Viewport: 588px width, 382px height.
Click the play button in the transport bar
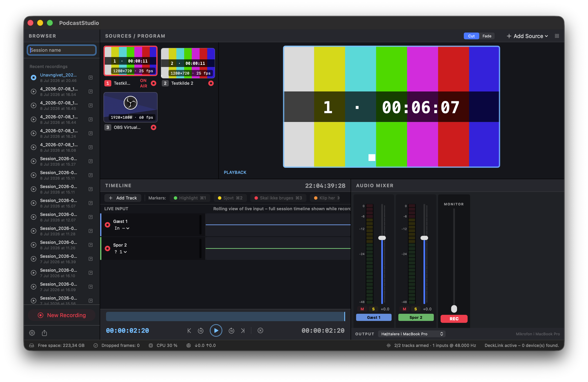point(216,330)
